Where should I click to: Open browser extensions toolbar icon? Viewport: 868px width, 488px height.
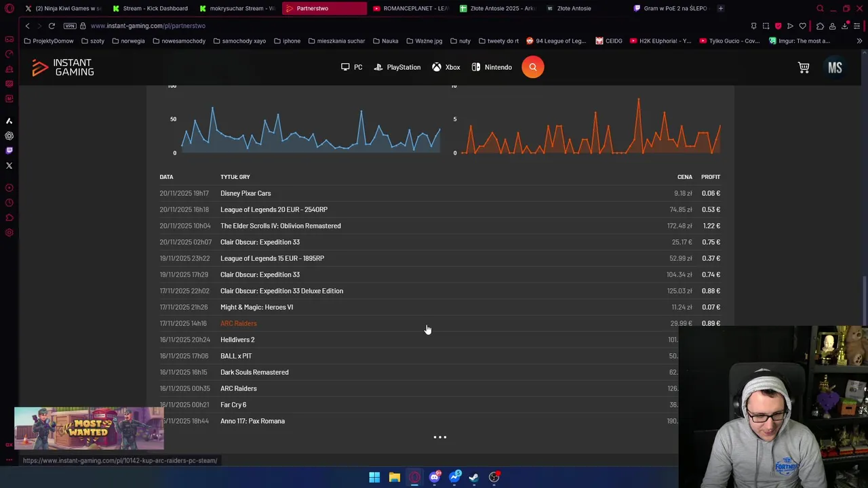pyautogui.click(x=820, y=26)
